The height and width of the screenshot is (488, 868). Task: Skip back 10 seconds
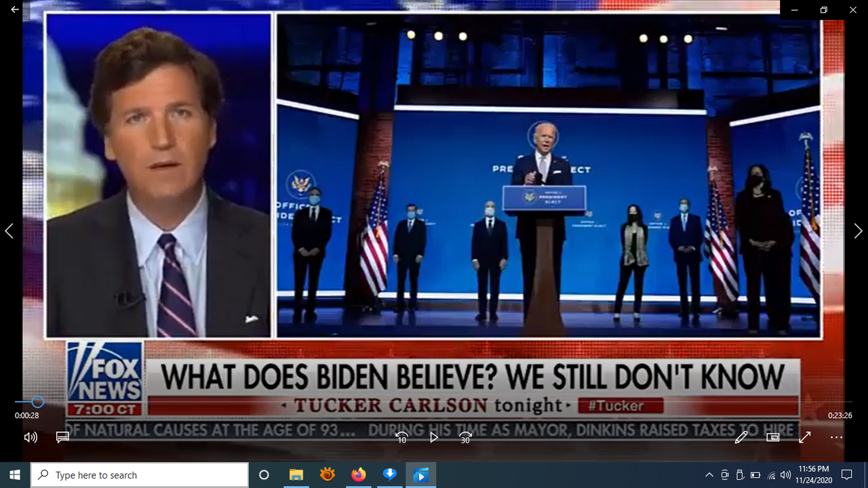[401, 437]
